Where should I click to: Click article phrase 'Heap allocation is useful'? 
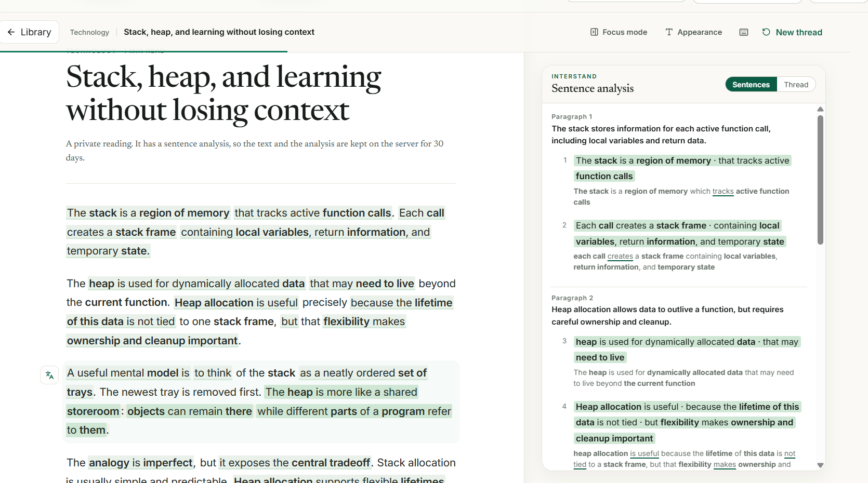[x=236, y=303]
